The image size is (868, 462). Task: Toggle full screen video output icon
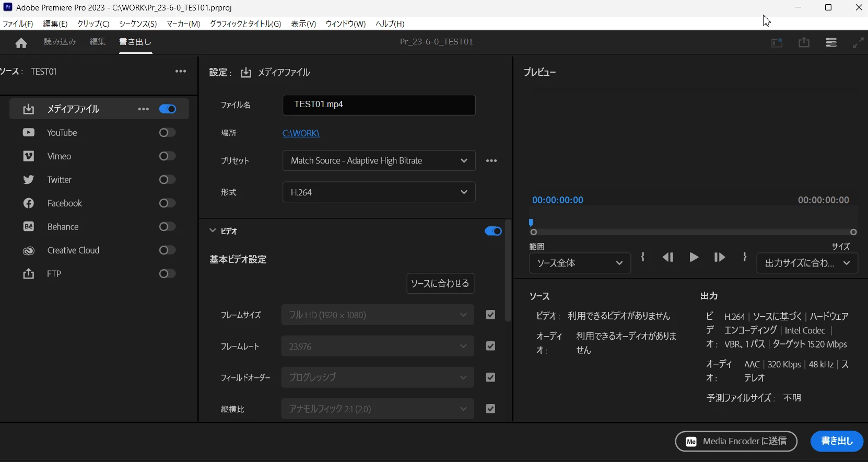click(858, 43)
